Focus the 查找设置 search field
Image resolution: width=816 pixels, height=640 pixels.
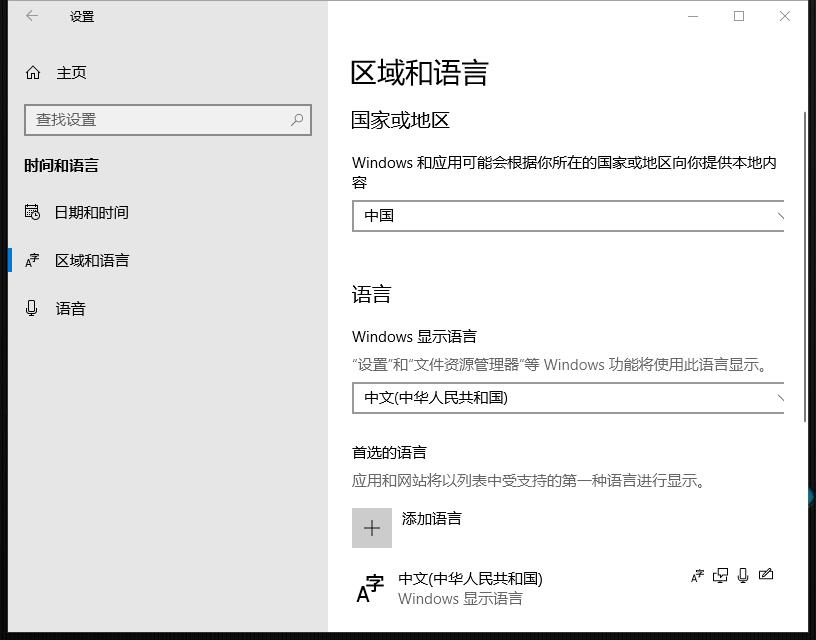coord(168,120)
